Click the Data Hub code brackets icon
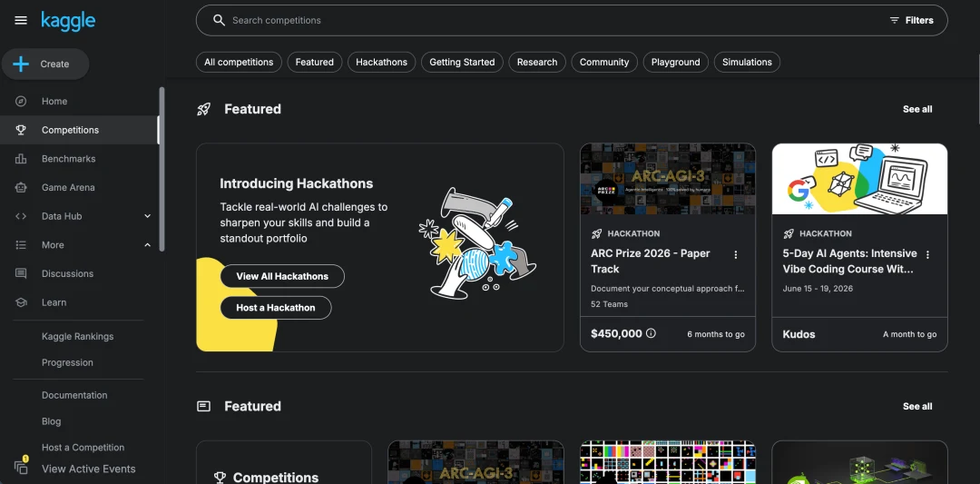 tap(21, 216)
